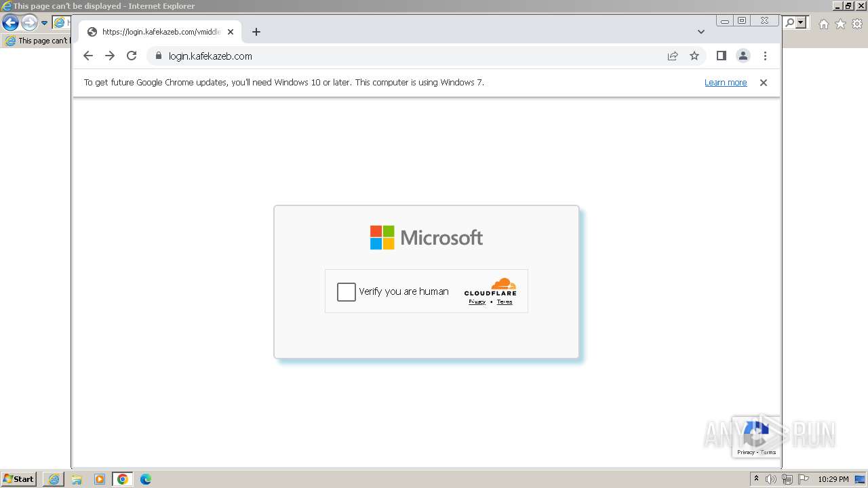Expand Internet Explorer search dropdown arrow
868x488 pixels.
[802, 22]
